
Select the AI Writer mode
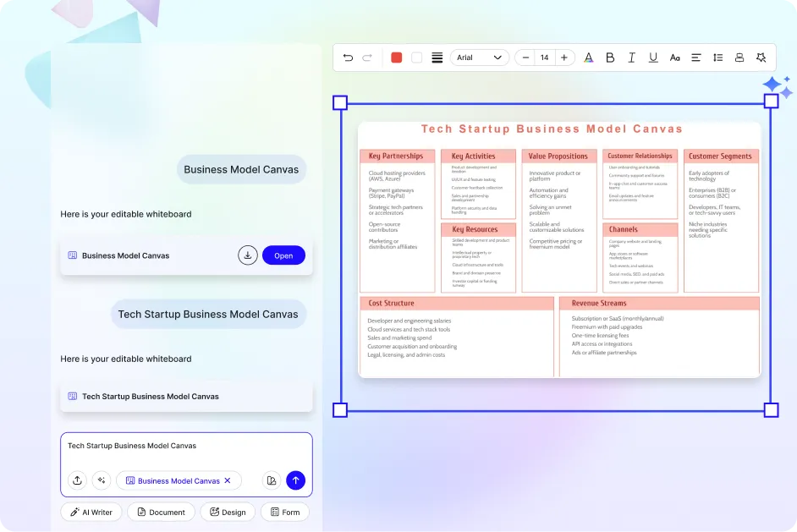click(91, 512)
